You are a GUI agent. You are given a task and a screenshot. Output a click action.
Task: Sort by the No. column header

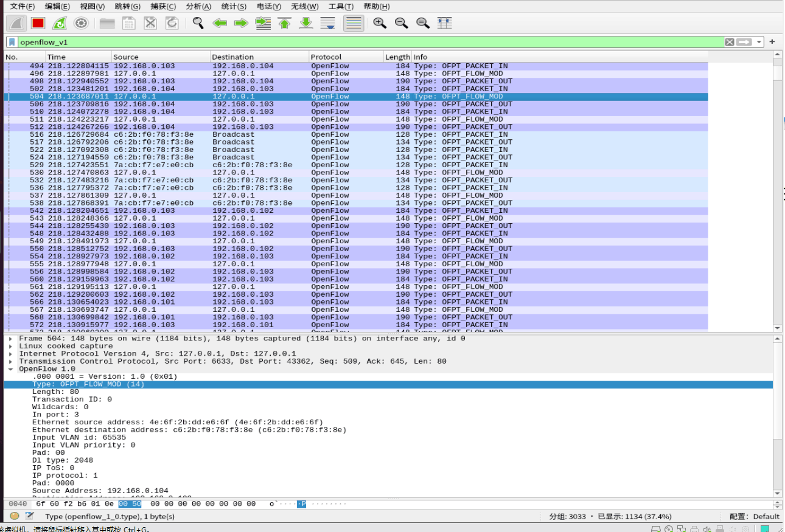click(24, 57)
